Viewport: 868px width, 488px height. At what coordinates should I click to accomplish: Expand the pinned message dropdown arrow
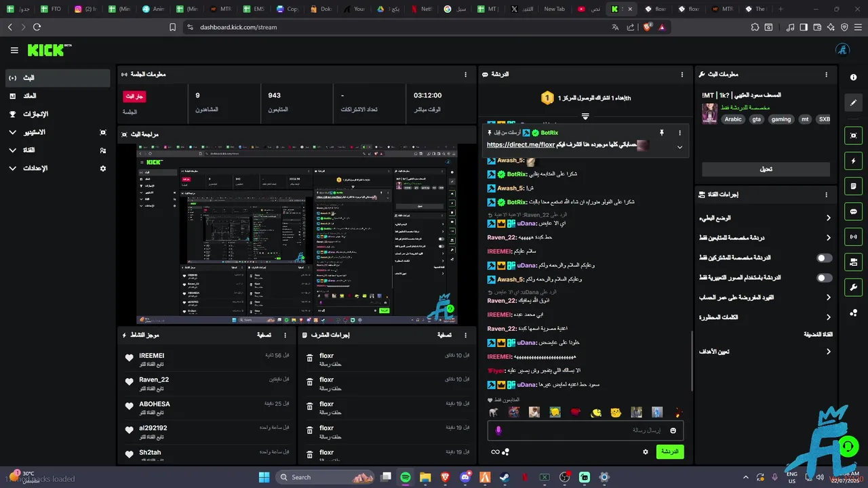coord(679,147)
